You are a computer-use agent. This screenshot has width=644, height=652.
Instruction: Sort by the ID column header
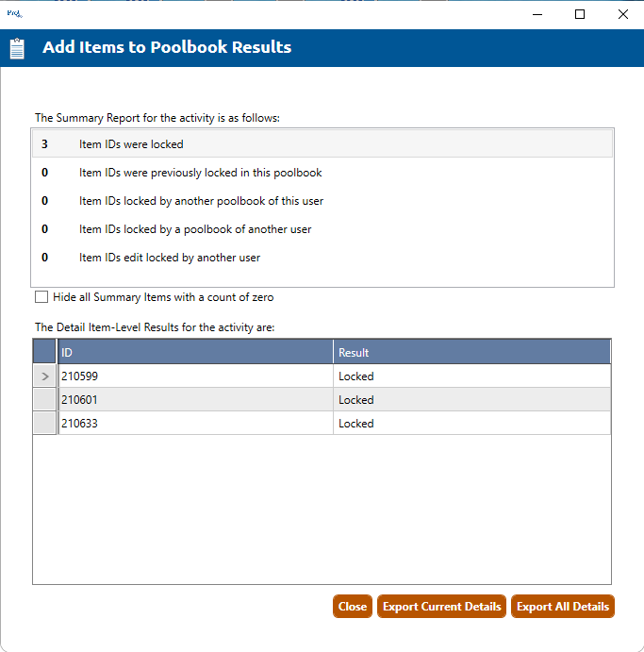[195, 353]
